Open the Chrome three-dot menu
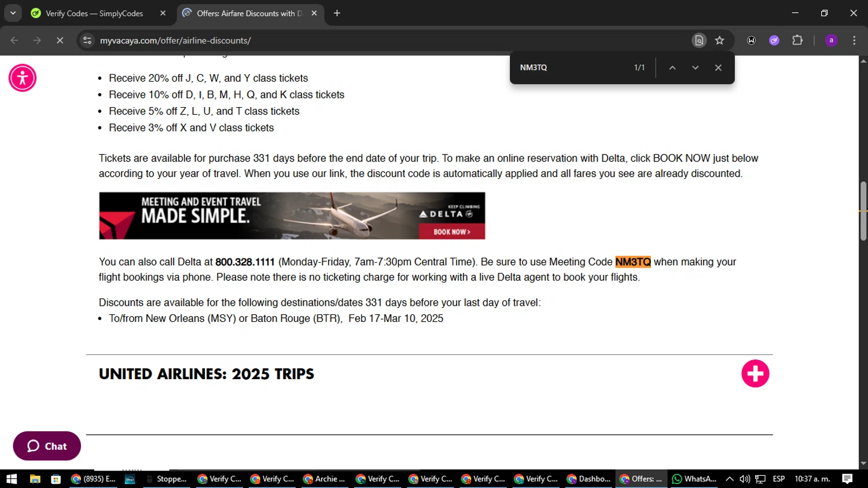The height and width of the screenshot is (488, 868). pos(854,41)
